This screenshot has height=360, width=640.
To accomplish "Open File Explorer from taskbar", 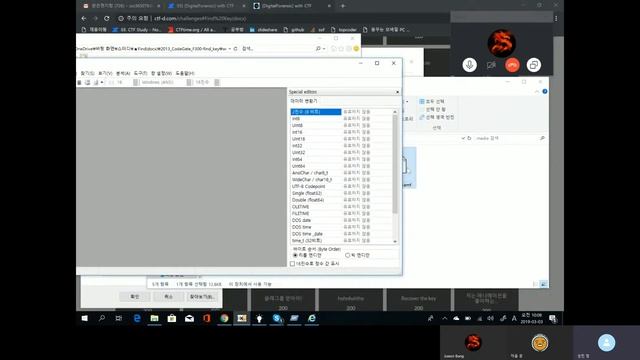I will (x=154, y=318).
